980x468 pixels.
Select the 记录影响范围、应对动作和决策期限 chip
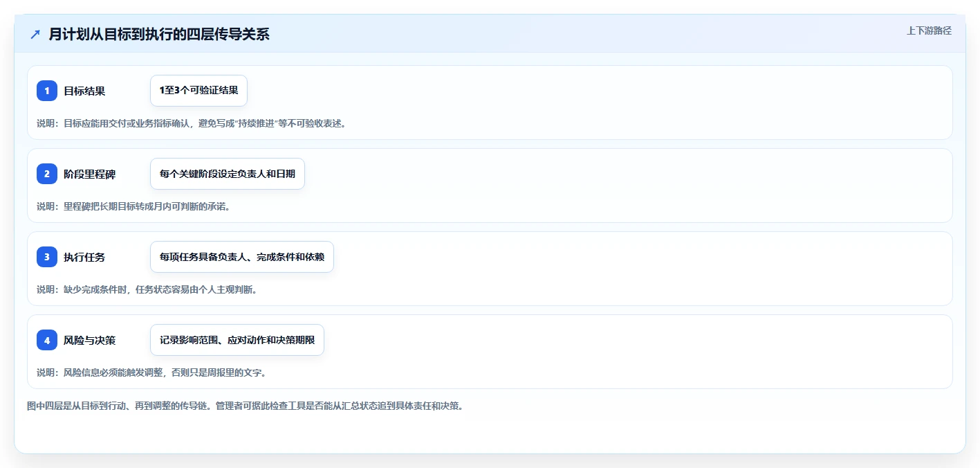237,340
